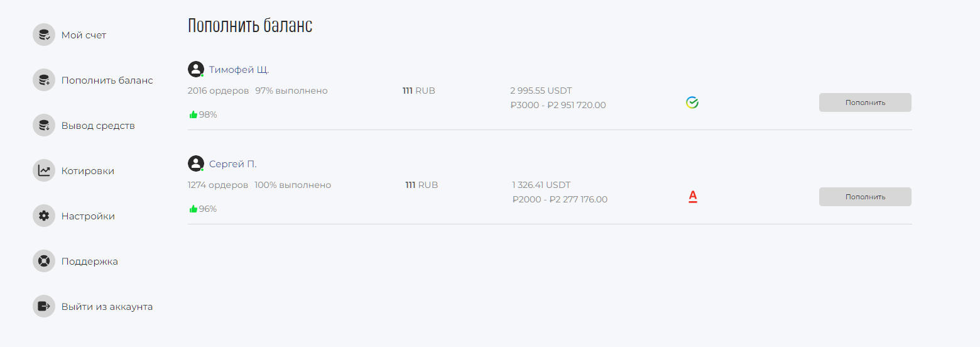
Task: Click Сергей П. avatar icon
Action: [x=196, y=163]
